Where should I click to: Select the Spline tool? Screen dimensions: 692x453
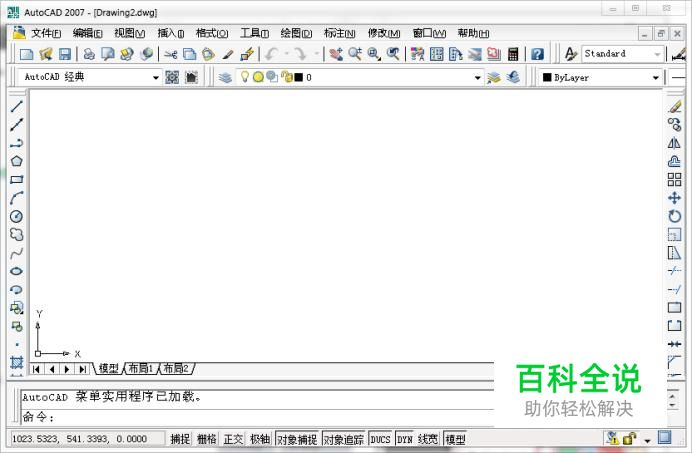click(x=16, y=253)
